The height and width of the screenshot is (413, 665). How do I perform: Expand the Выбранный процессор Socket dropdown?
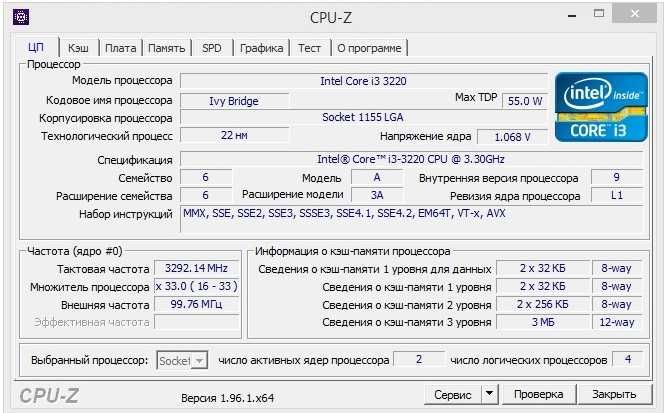tap(182, 360)
